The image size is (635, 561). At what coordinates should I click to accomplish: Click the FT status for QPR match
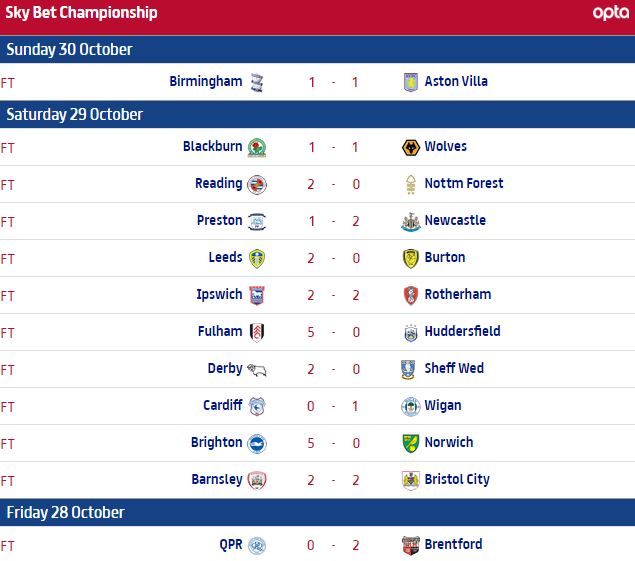[x=8, y=546]
